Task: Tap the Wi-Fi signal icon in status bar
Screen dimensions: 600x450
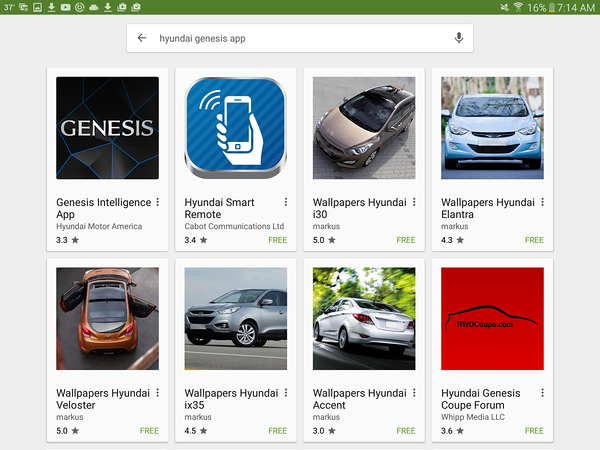Action: click(518, 7)
